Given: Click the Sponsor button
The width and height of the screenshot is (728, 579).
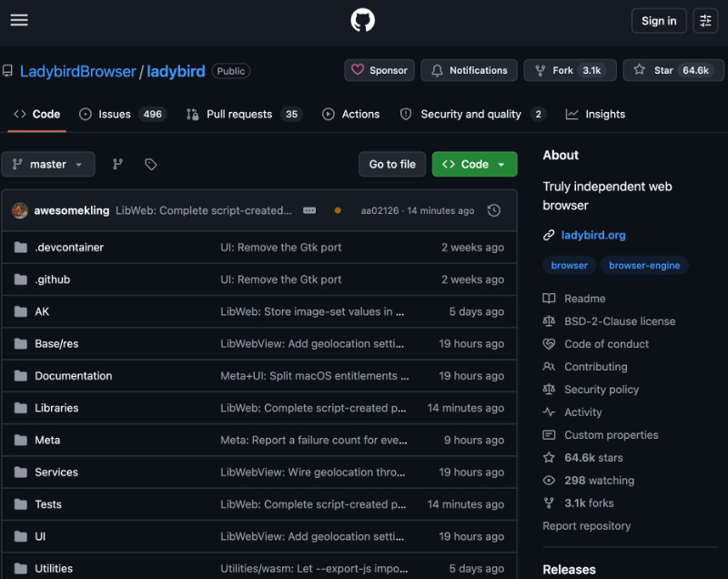Looking at the screenshot, I should (x=379, y=70).
